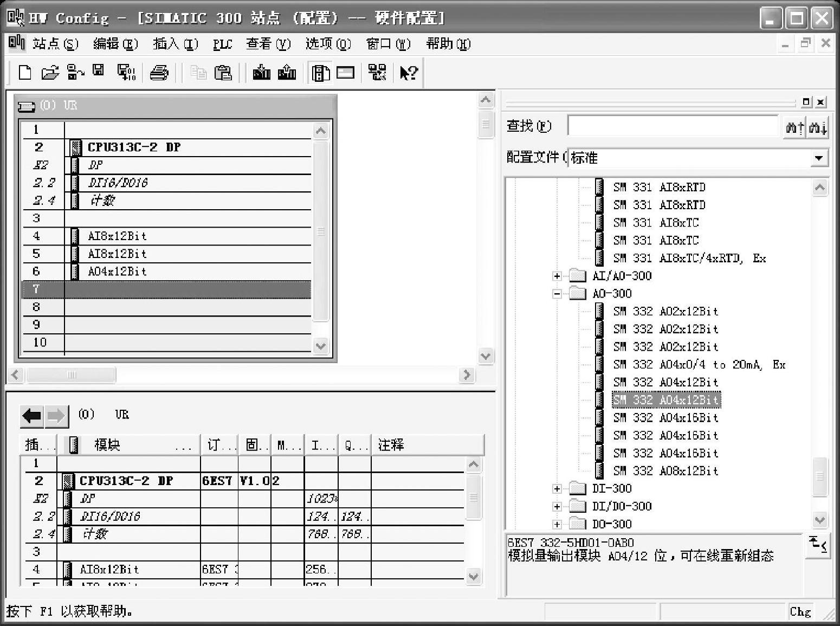Click the Configure network icon
The image size is (840, 626).
tap(377, 72)
